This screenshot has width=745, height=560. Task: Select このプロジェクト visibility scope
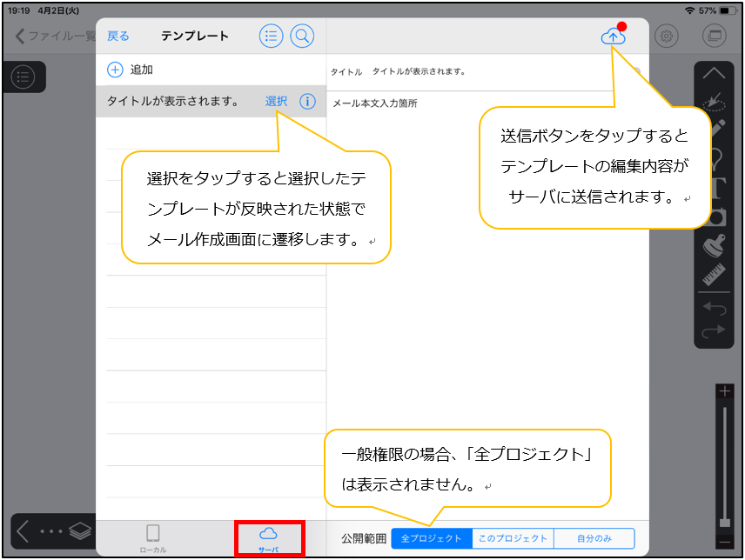tap(513, 538)
